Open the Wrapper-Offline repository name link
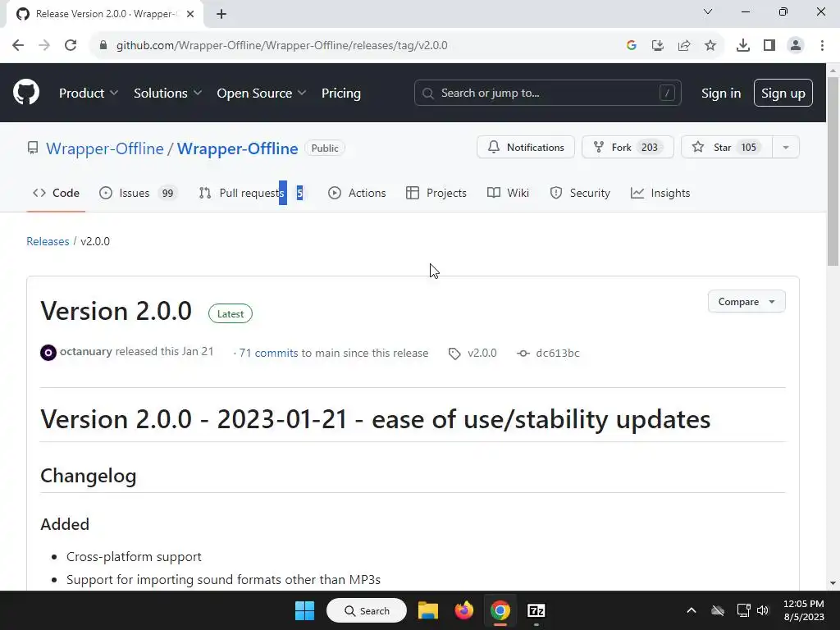 pos(237,148)
